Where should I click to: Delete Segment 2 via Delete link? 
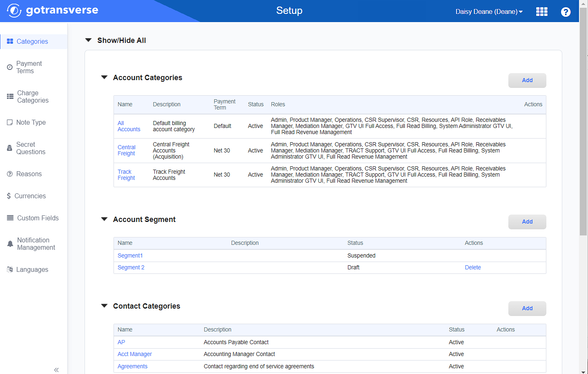pos(473,267)
